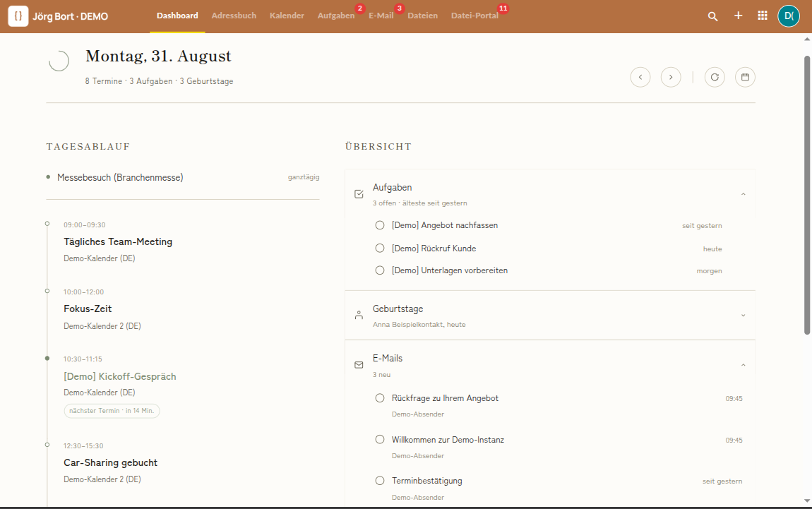The image size is (812, 509).
Task: Click the curly-braces app logo
Action: pos(18,16)
